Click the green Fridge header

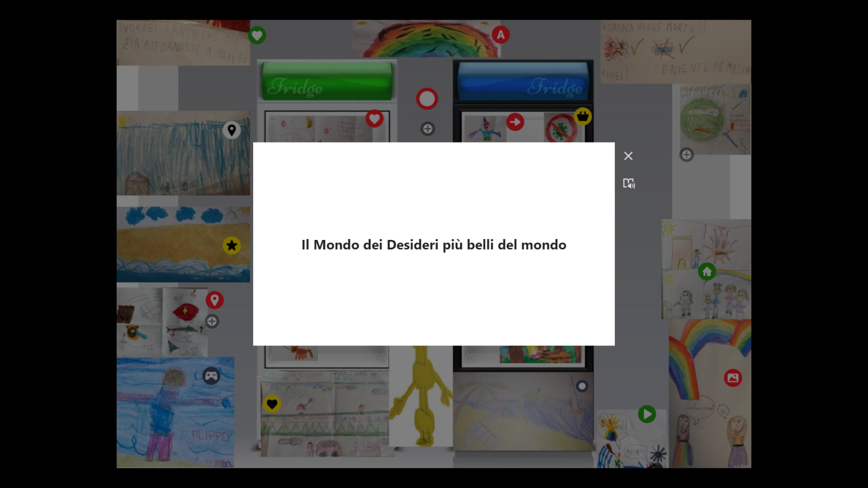[327, 81]
